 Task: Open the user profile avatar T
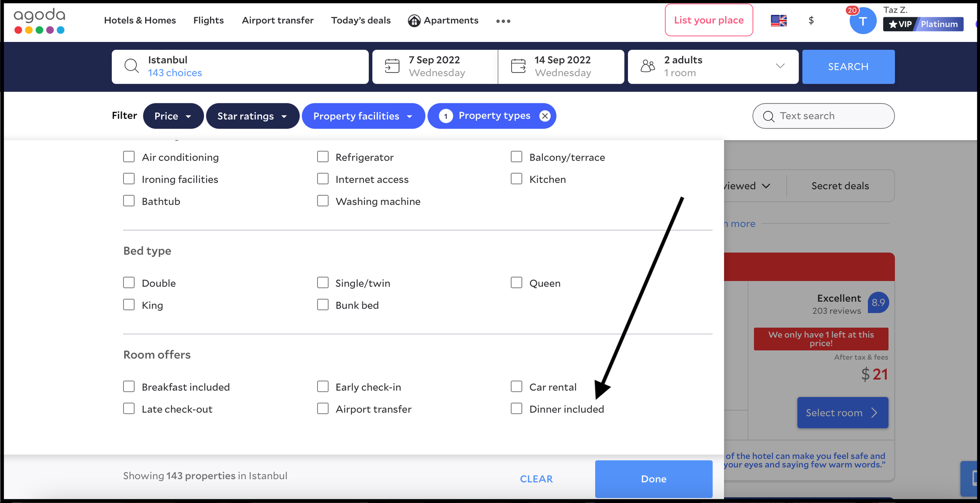(x=862, y=21)
